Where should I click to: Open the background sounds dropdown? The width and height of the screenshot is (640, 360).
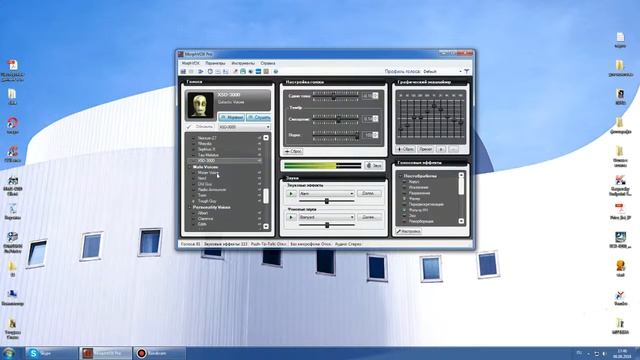point(326,217)
